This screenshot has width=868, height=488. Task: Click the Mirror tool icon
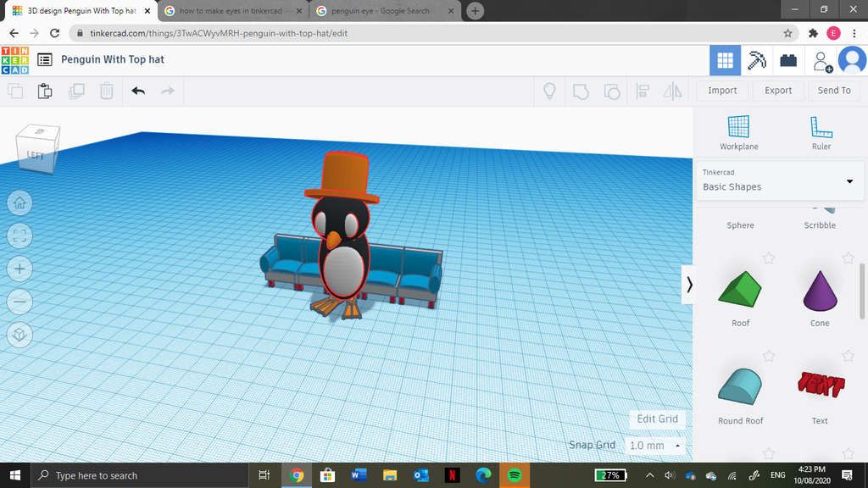click(672, 91)
